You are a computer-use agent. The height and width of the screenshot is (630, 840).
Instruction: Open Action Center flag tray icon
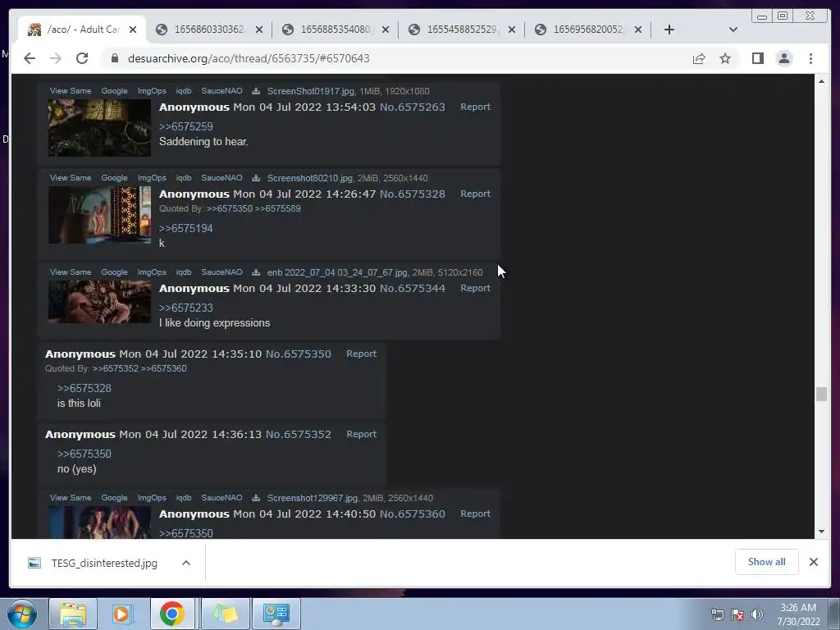pyautogui.click(x=737, y=614)
